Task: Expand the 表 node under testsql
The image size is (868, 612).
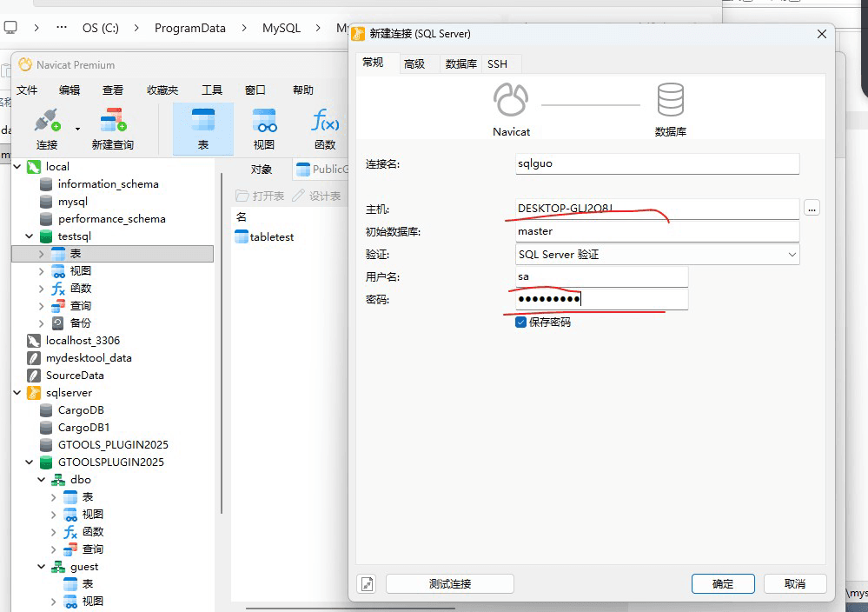Action: pyautogui.click(x=42, y=254)
